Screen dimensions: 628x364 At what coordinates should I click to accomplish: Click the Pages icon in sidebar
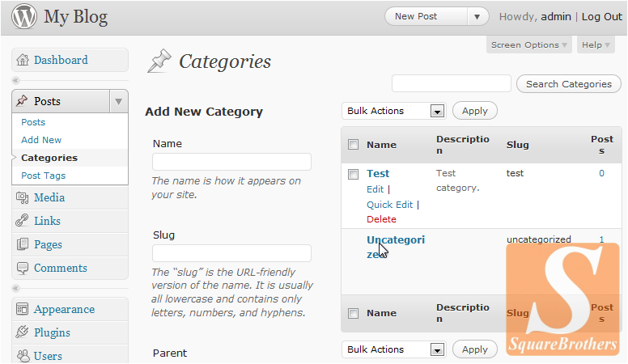tap(22, 244)
